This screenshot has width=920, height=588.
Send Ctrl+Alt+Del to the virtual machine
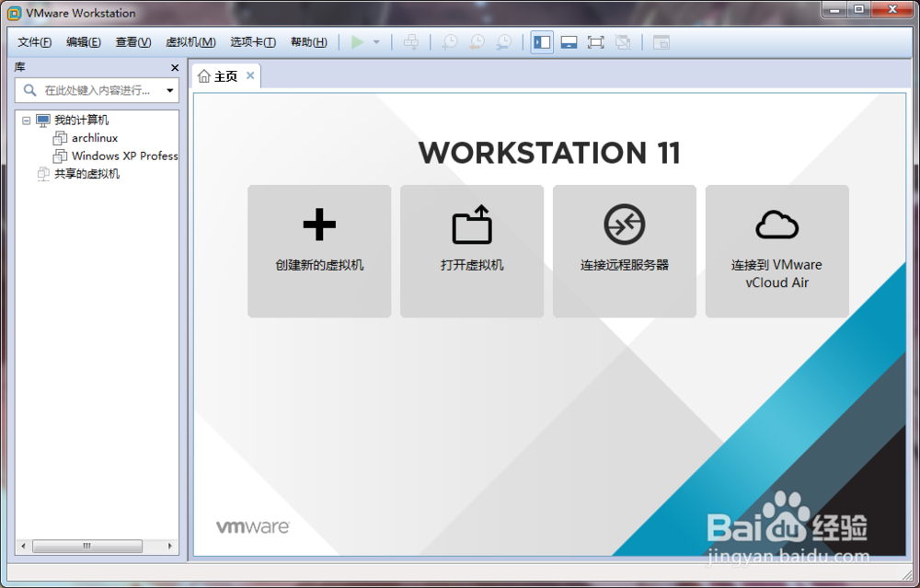[x=410, y=41]
